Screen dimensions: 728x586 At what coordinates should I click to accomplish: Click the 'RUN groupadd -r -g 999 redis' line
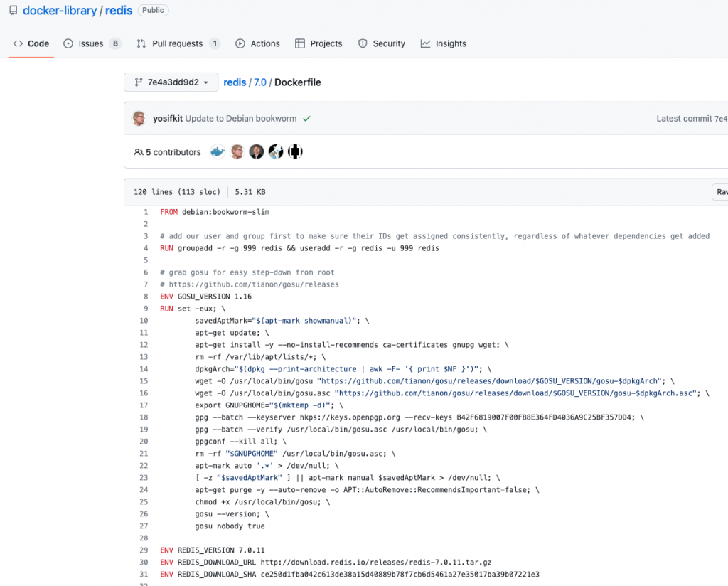299,248
